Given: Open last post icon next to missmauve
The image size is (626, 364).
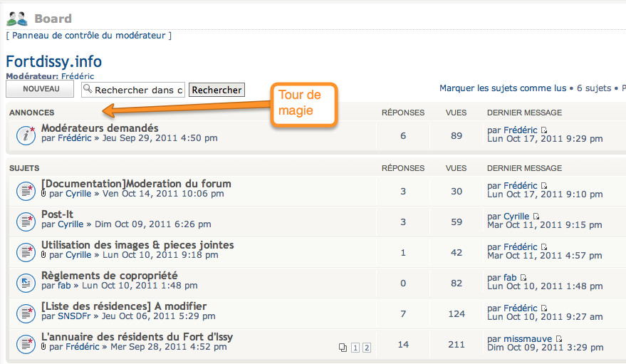Looking at the screenshot, I should pos(559,339).
